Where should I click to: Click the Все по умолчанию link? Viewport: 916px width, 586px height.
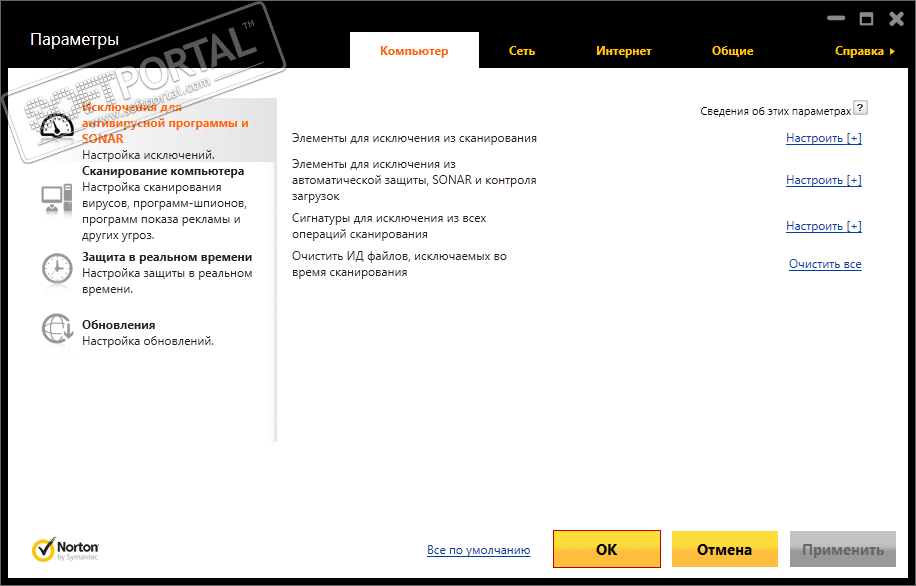(x=478, y=550)
